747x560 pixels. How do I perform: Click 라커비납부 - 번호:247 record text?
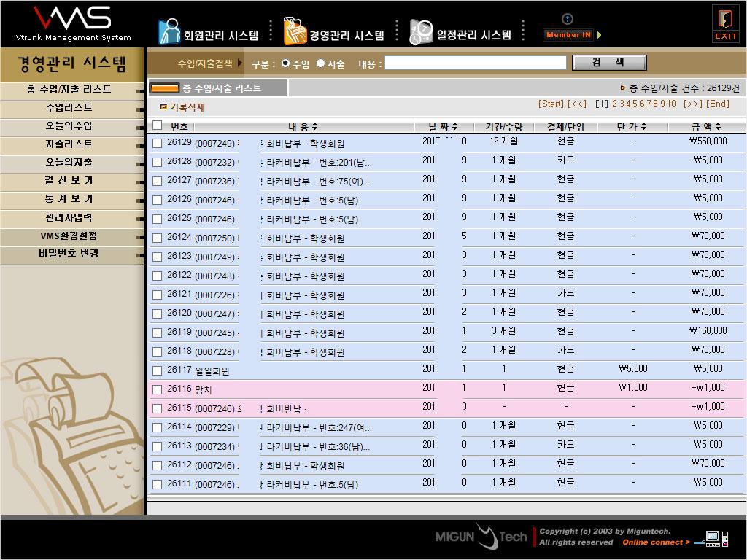[x=320, y=427]
